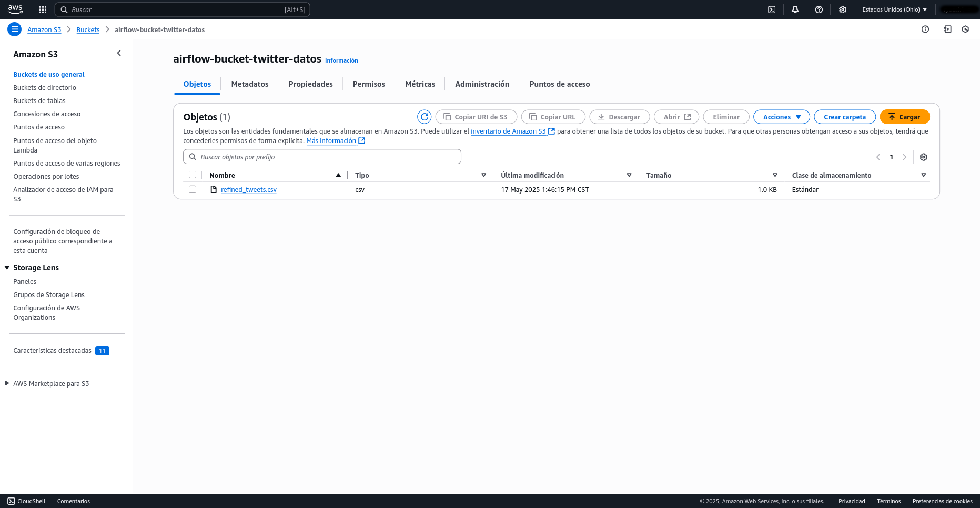The height and width of the screenshot is (508, 980).
Task: Click the tutorials panel icon next to the info icon
Action: point(947,29)
